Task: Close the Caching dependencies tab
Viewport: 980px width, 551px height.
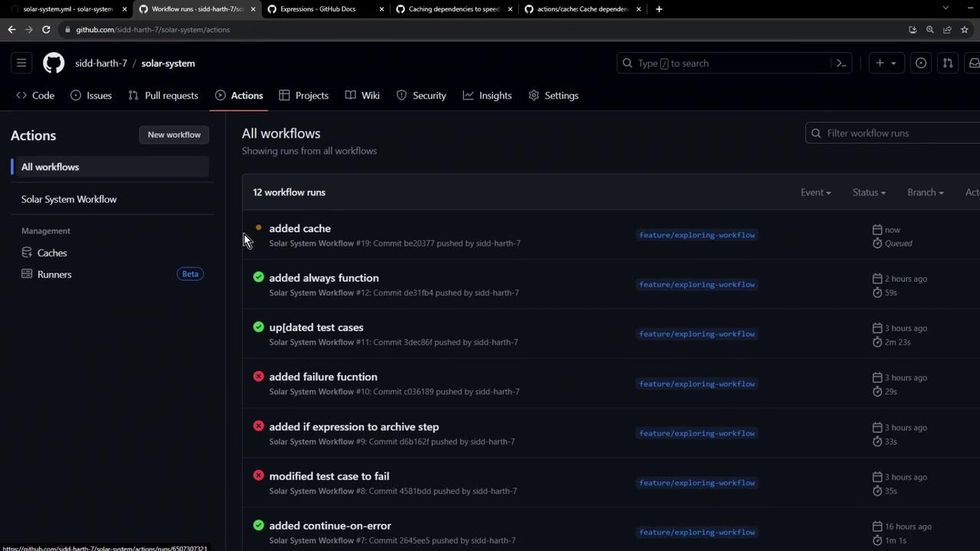Action: pyautogui.click(x=511, y=9)
